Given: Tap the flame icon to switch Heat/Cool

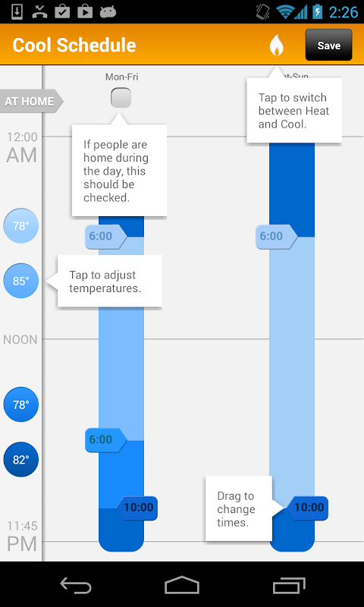Looking at the screenshot, I should (276, 46).
